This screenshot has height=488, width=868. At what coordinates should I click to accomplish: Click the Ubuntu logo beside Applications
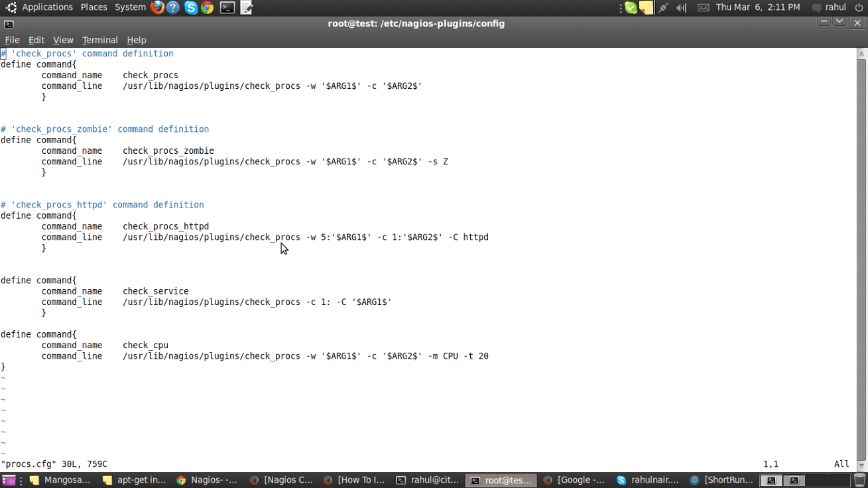pyautogui.click(x=11, y=8)
